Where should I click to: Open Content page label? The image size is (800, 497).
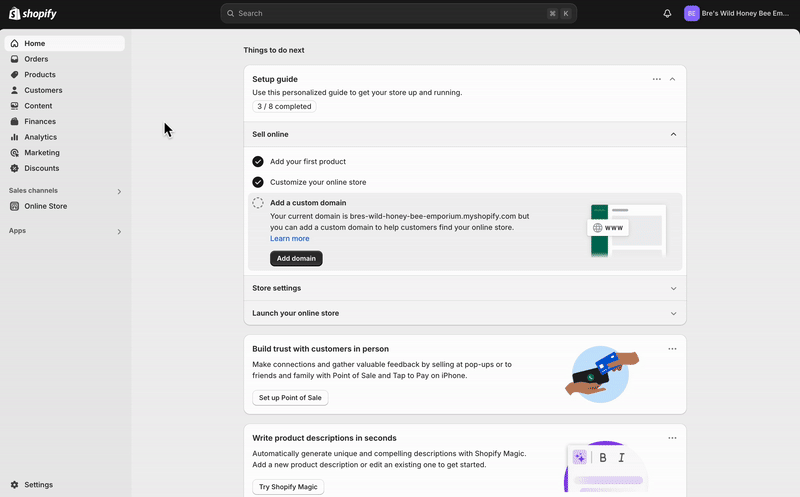click(x=38, y=106)
